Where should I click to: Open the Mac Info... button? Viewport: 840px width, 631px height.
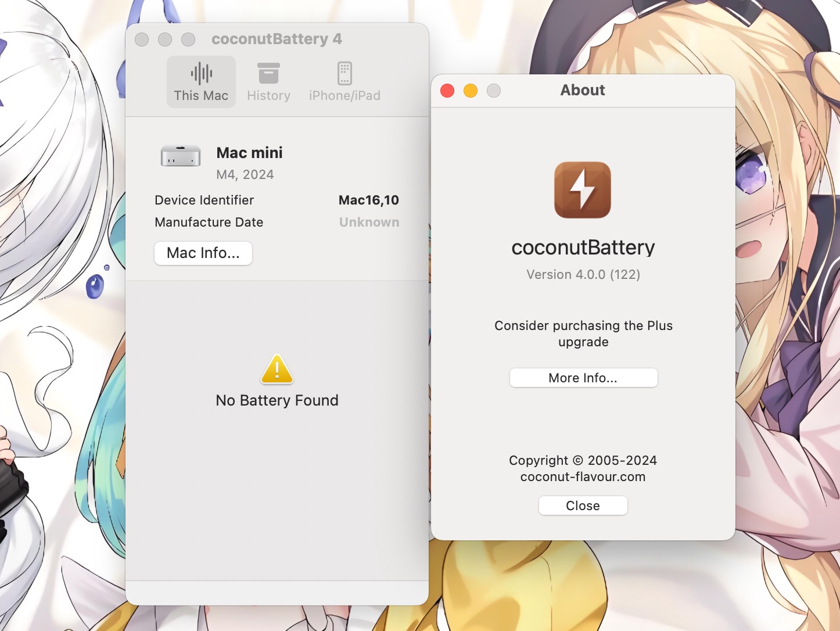point(203,253)
